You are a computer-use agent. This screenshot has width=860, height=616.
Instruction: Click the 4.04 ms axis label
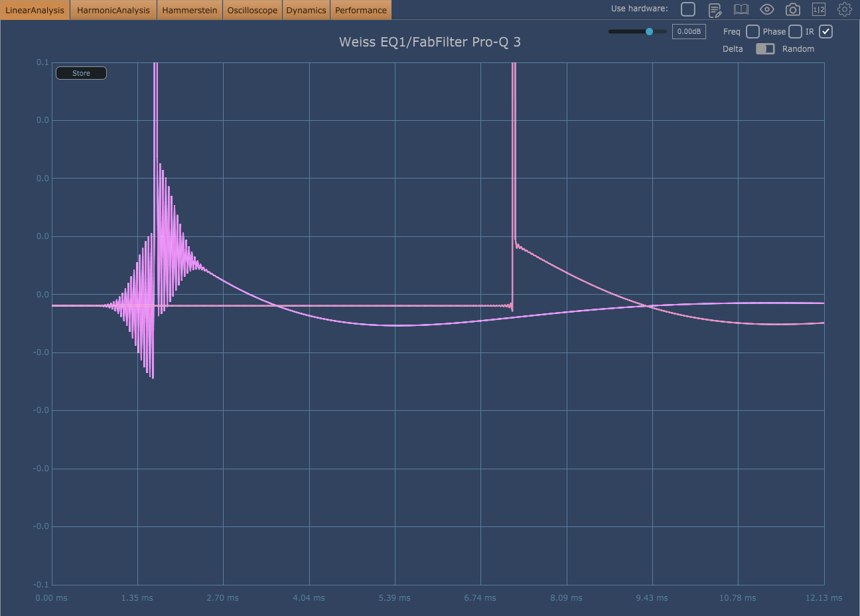tap(309, 597)
